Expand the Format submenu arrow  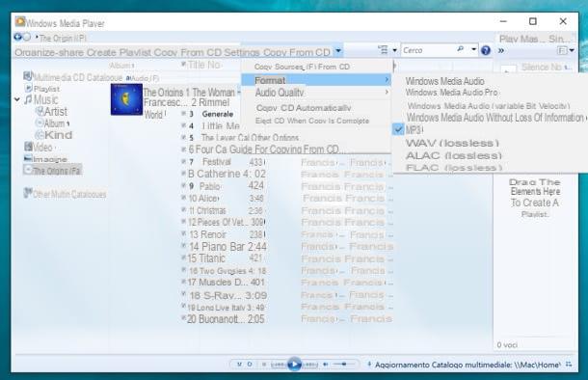[387, 80]
